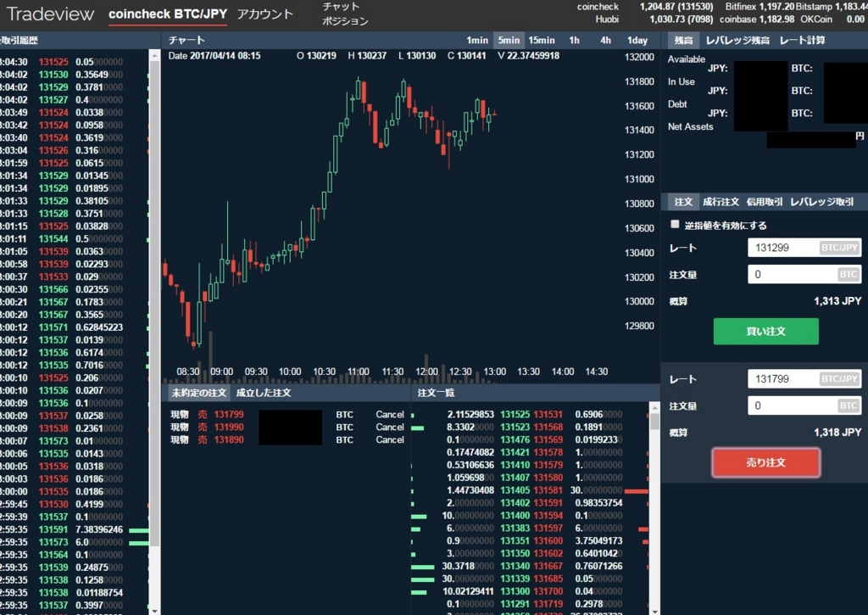Click ask price 131531 in order book
Screen dimensions: 868x615
pos(548,415)
